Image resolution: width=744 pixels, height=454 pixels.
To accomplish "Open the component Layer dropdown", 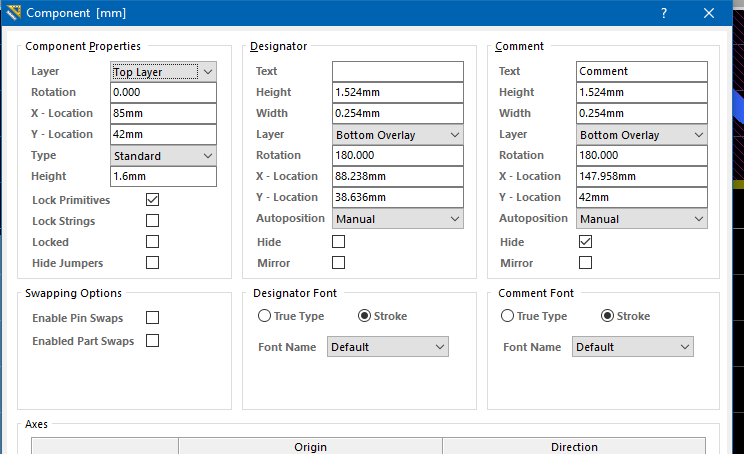I will coord(163,72).
